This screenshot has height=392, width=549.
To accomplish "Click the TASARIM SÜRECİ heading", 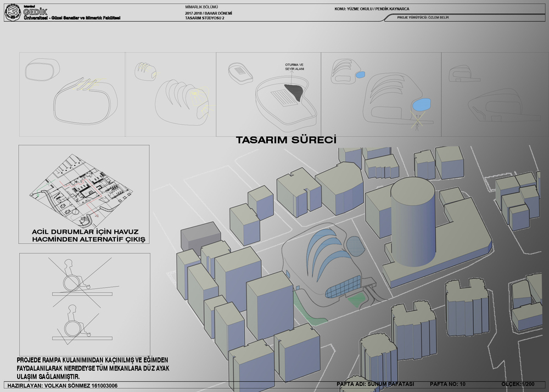I will tap(285, 140).
